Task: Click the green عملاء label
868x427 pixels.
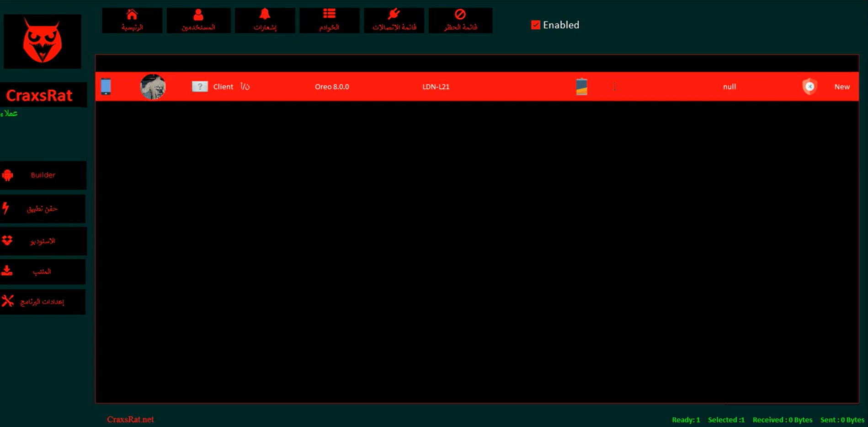Action: tap(9, 113)
